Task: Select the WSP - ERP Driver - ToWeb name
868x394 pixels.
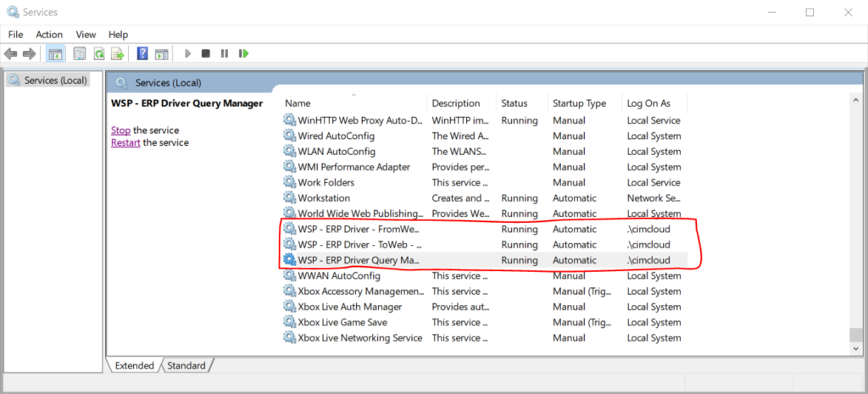Action: click(x=360, y=244)
